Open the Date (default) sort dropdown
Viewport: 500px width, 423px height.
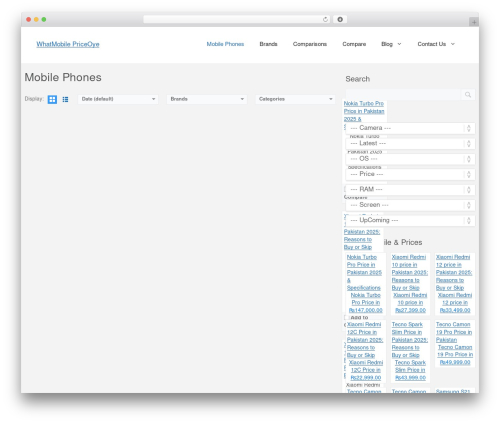(x=118, y=99)
